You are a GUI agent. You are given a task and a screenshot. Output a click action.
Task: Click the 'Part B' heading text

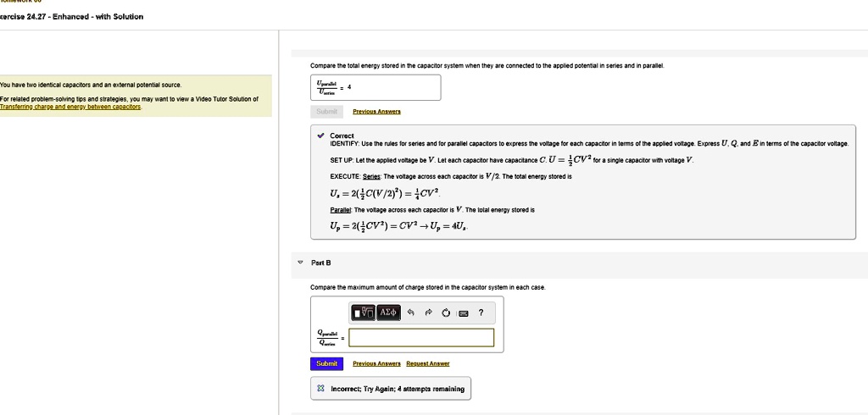click(321, 263)
